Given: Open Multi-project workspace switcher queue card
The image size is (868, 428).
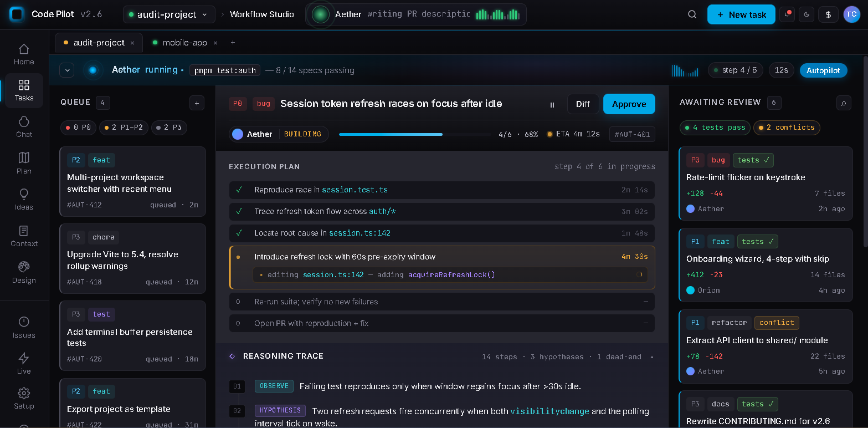Looking at the screenshot, I should pos(132,181).
